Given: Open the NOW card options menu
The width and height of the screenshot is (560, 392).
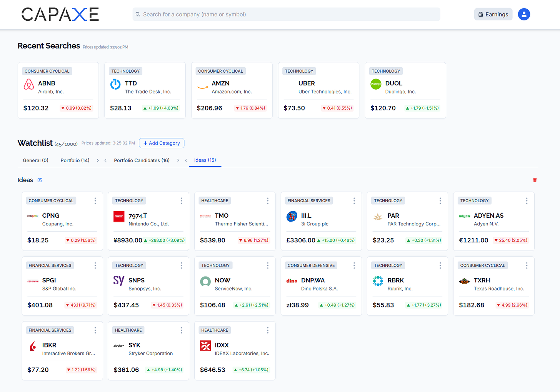Looking at the screenshot, I should click(268, 265).
